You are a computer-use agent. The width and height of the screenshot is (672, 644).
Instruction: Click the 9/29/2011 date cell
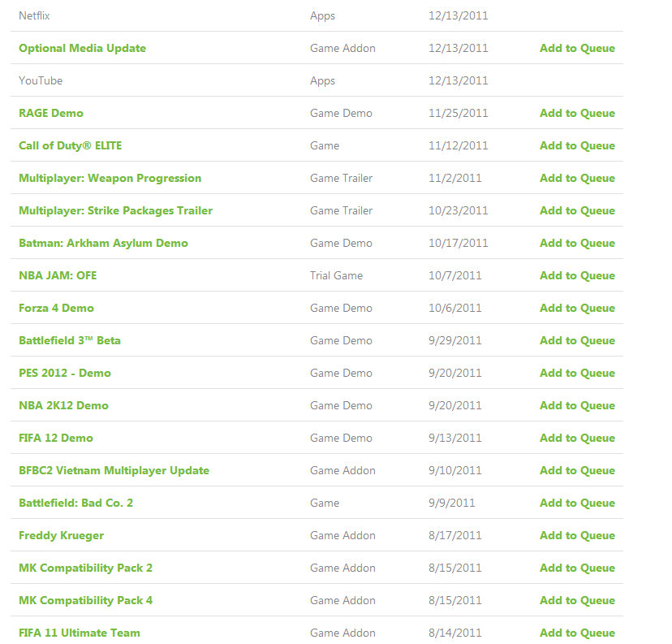click(455, 340)
